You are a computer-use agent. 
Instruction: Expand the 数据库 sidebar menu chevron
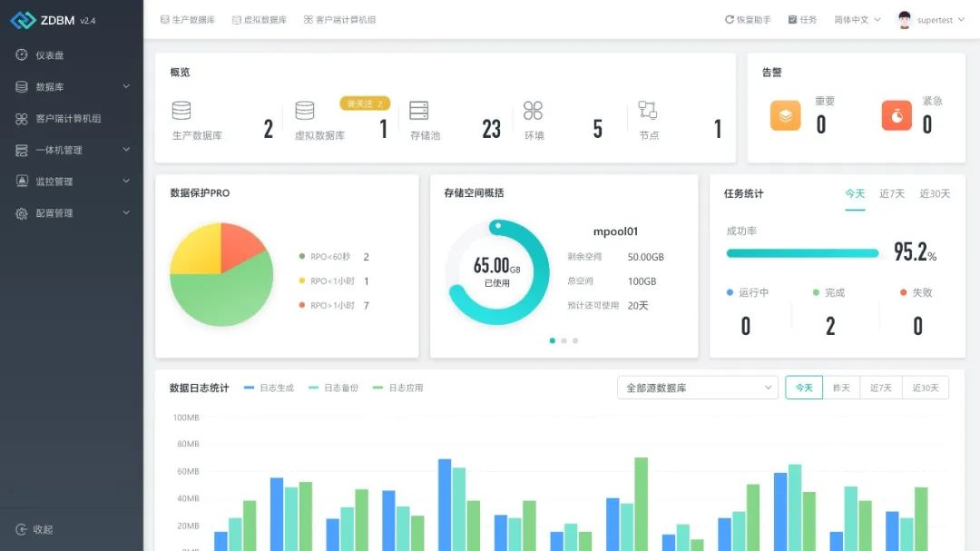click(x=126, y=86)
